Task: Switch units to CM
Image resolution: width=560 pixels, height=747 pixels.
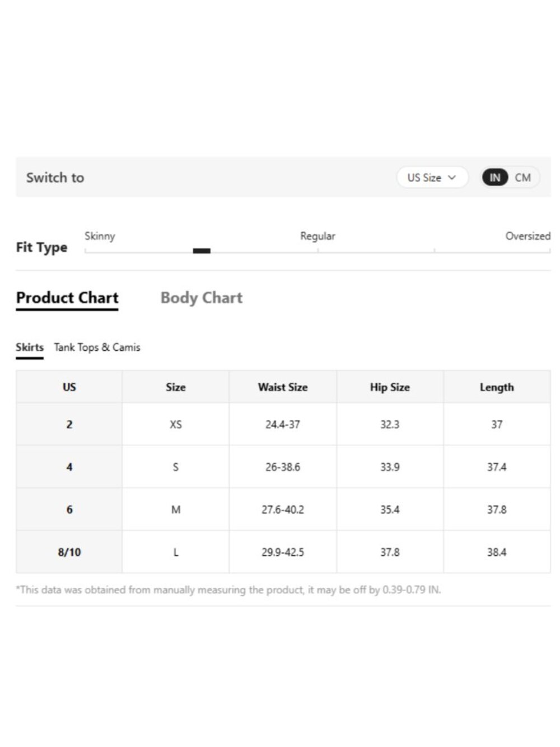Action: click(x=523, y=178)
